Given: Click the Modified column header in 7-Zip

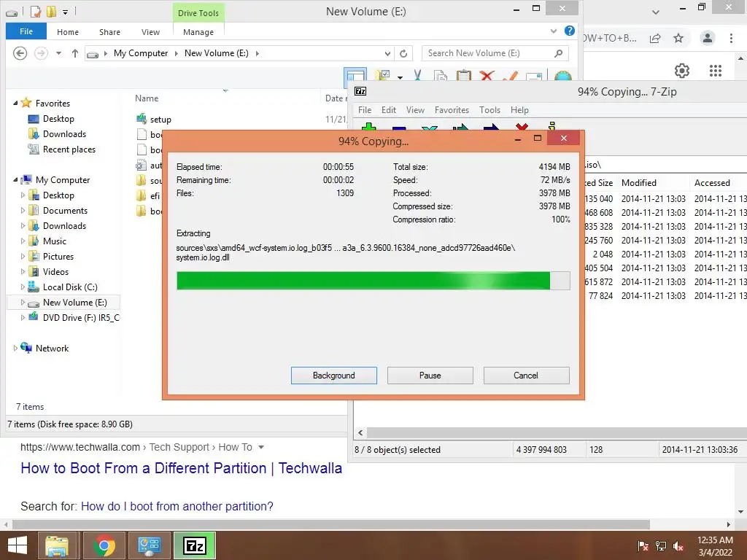Looking at the screenshot, I should click(638, 183).
